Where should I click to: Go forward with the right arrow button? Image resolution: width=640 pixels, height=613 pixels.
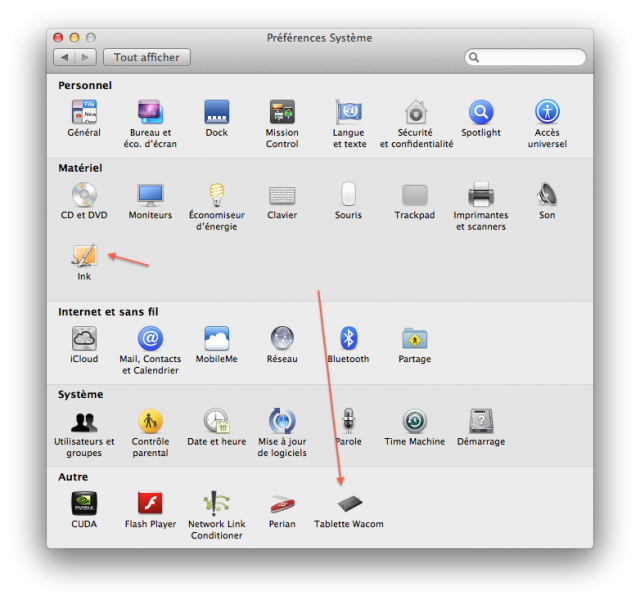pyautogui.click(x=86, y=57)
